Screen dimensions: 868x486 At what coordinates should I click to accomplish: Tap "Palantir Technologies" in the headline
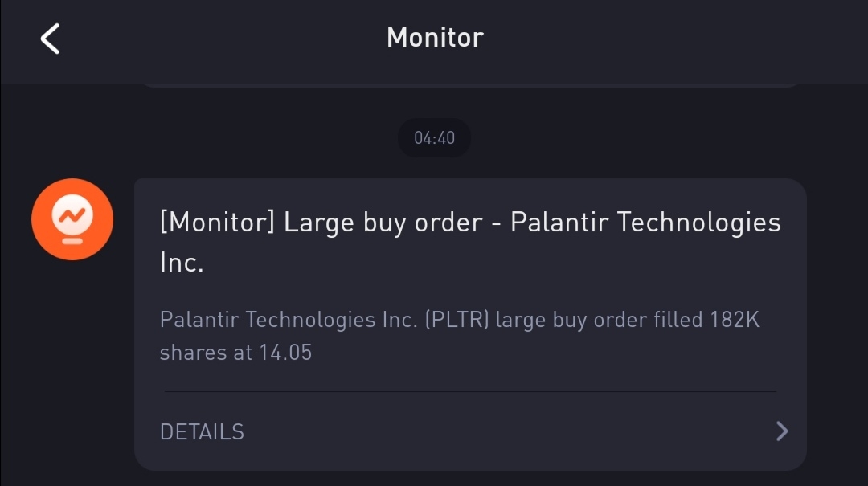coord(645,223)
